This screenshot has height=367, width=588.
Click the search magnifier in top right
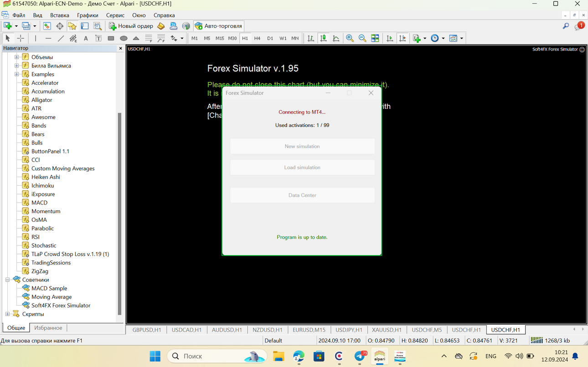coord(566,26)
